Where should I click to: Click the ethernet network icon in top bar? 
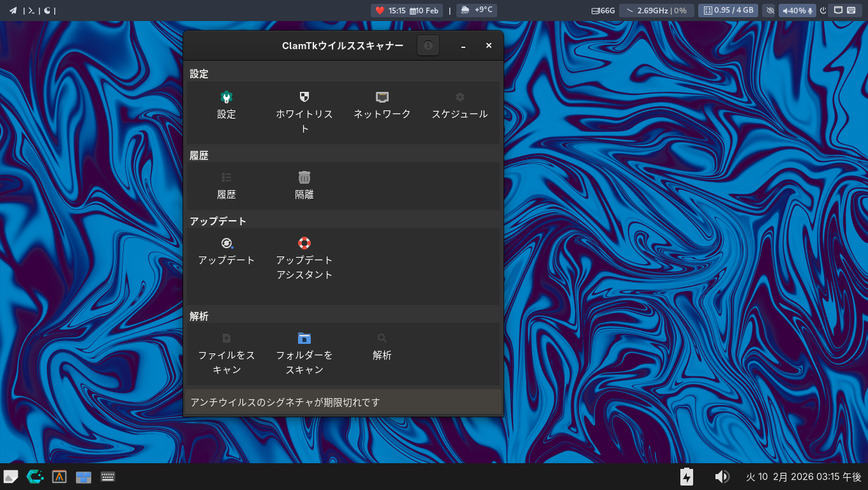coord(839,10)
